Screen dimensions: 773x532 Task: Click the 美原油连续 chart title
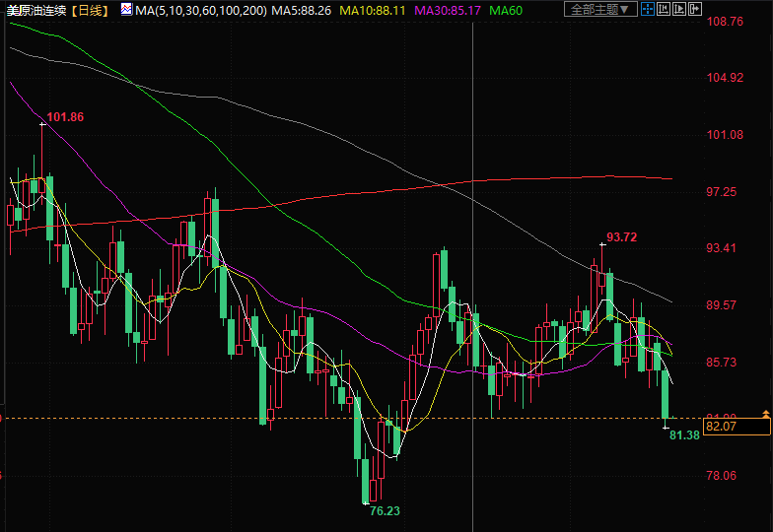[38, 10]
